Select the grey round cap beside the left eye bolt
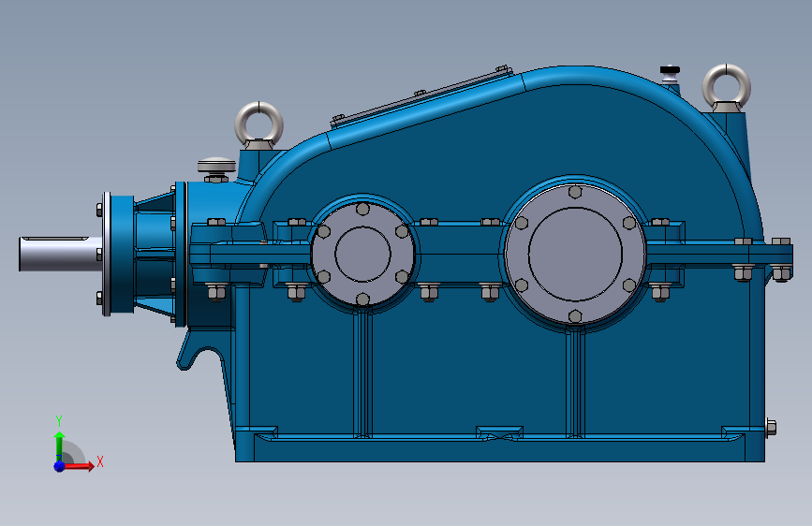Viewport: 812px width, 526px height. click(x=216, y=166)
